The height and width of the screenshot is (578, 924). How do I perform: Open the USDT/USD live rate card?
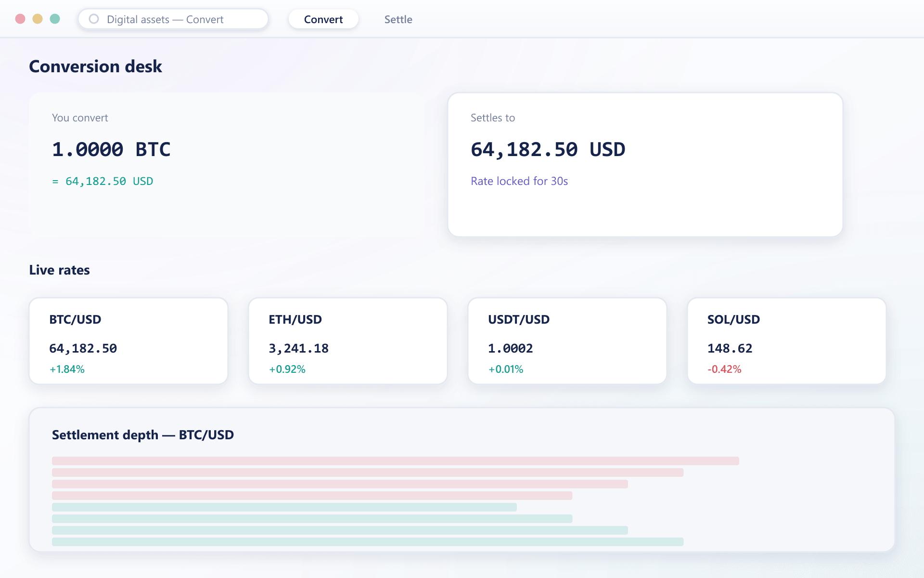[567, 341]
